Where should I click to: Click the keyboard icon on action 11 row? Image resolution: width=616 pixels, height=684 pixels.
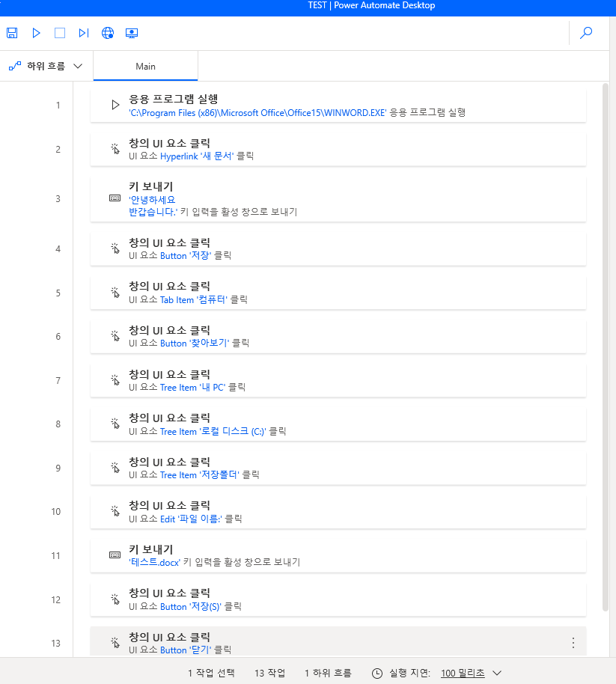(x=115, y=555)
